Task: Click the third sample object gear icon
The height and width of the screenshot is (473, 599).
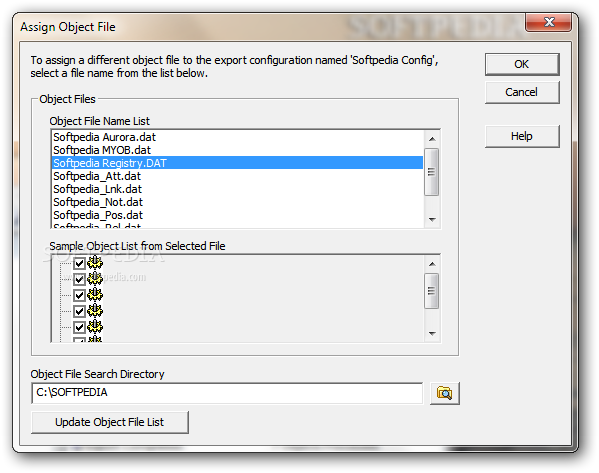Action: (x=95, y=295)
